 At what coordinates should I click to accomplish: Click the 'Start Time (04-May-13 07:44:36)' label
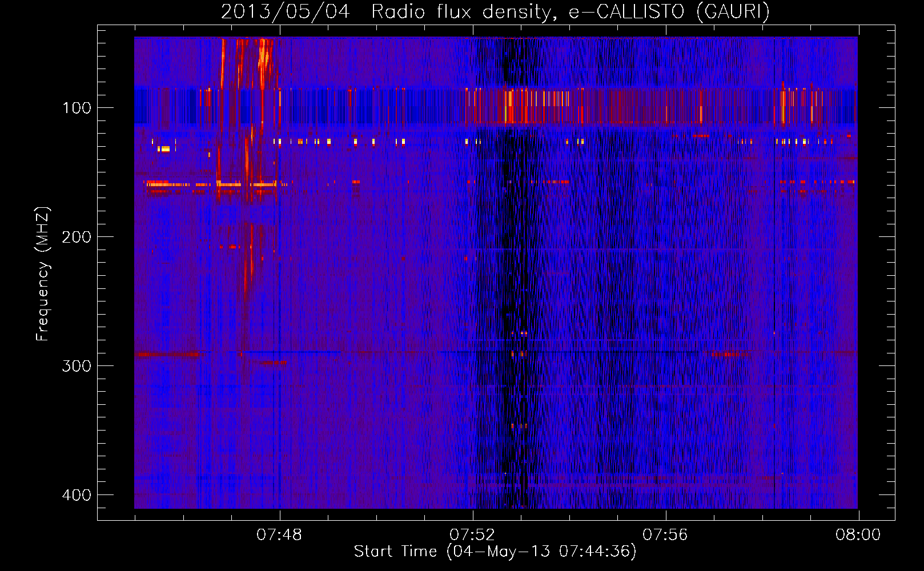point(495,552)
